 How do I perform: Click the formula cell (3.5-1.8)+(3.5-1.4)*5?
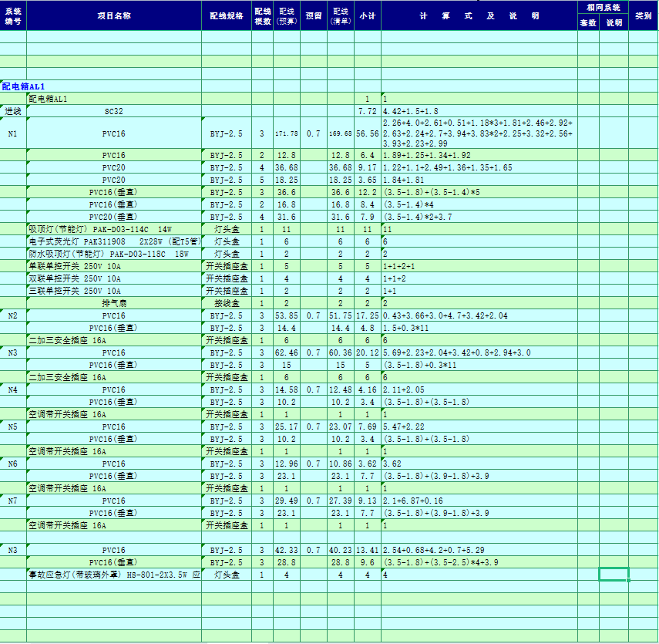point(479,192)
